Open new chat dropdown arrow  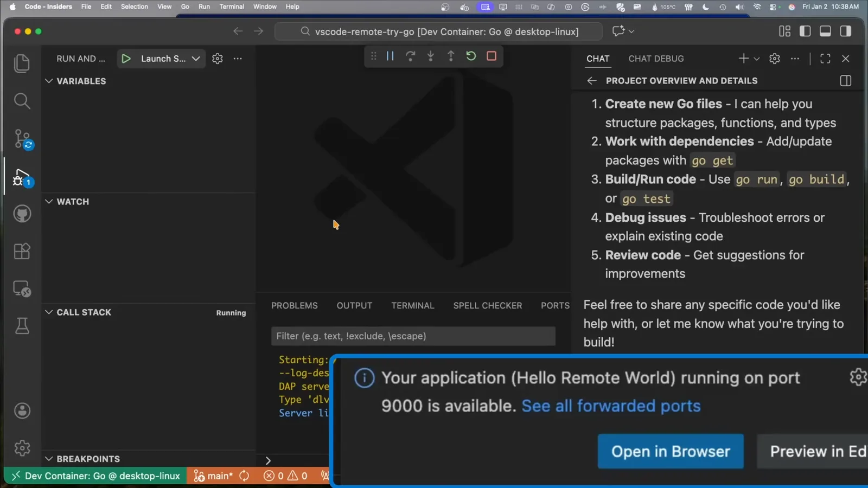[757, 59]
